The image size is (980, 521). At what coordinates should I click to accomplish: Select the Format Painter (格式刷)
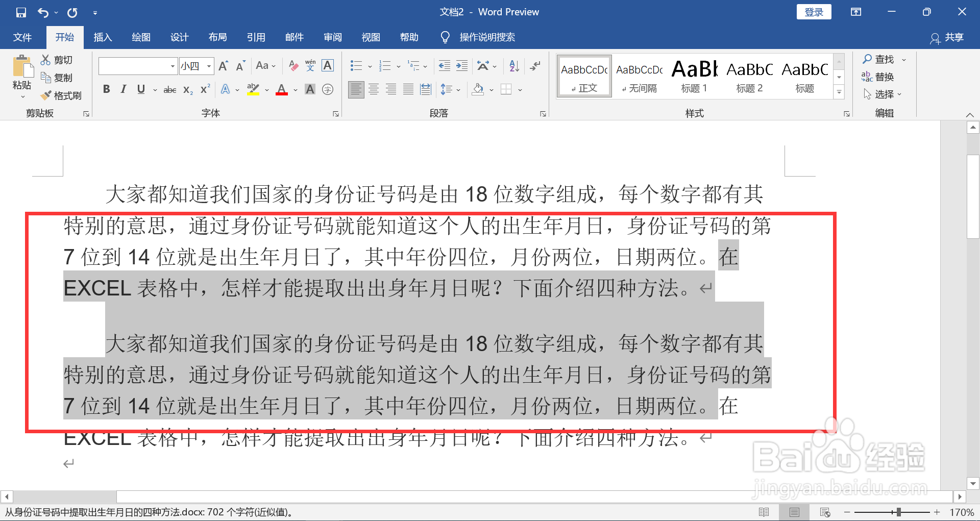[x=61, y=95]
